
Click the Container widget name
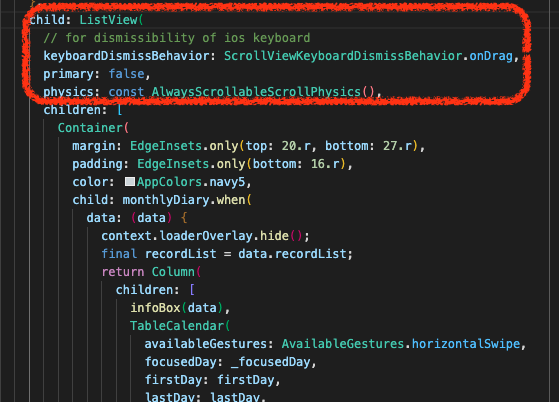click(x=90, y=128)
